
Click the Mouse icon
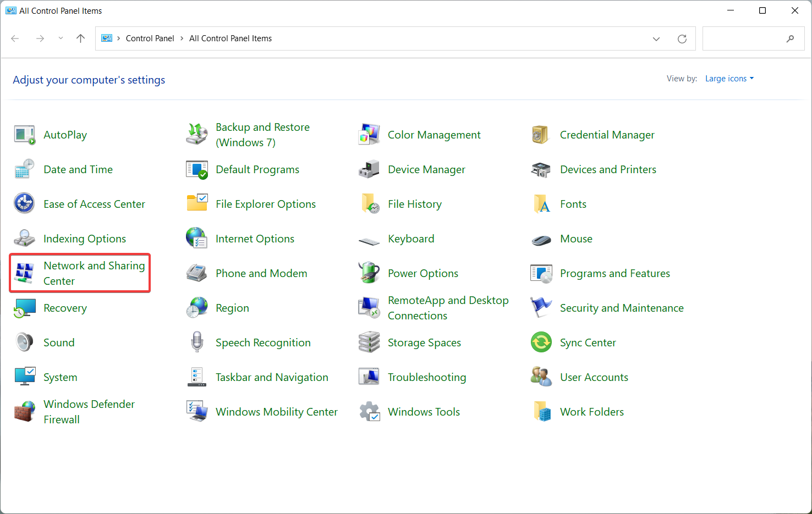[541, 240]
